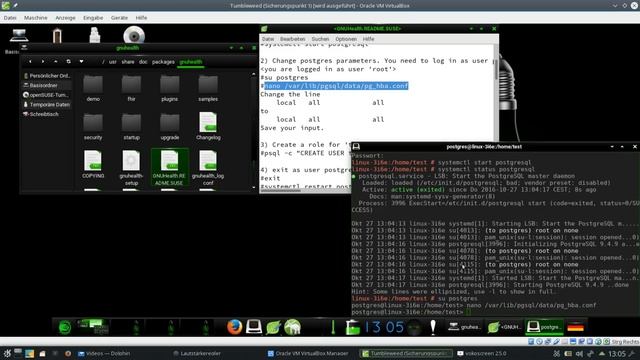Open the home (door) desktop icon
Screen dimensions: 640x360
pyautogui.click(x=57, y=36)
